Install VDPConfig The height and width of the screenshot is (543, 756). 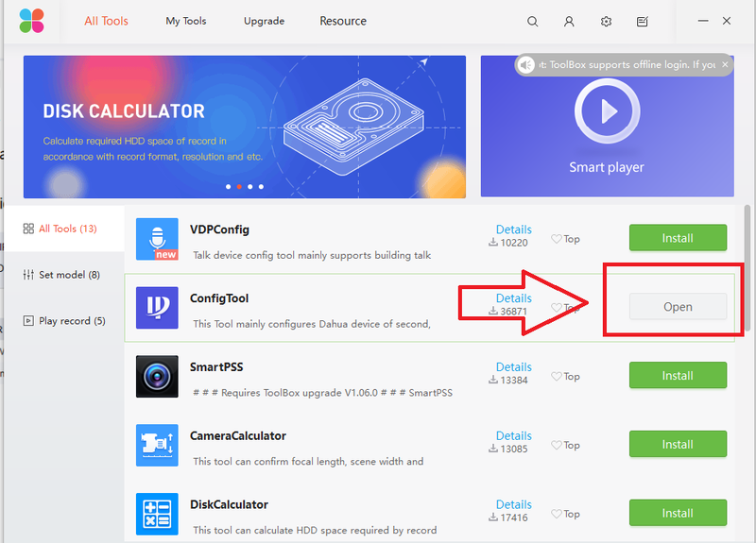(678, 238)
